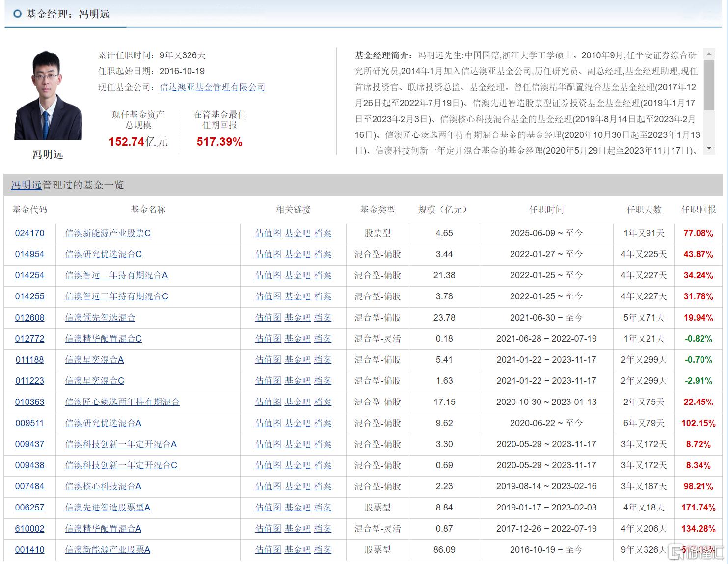
Task: Click the scroll down arrow in bio box
Action: click(x=708, y=149)
